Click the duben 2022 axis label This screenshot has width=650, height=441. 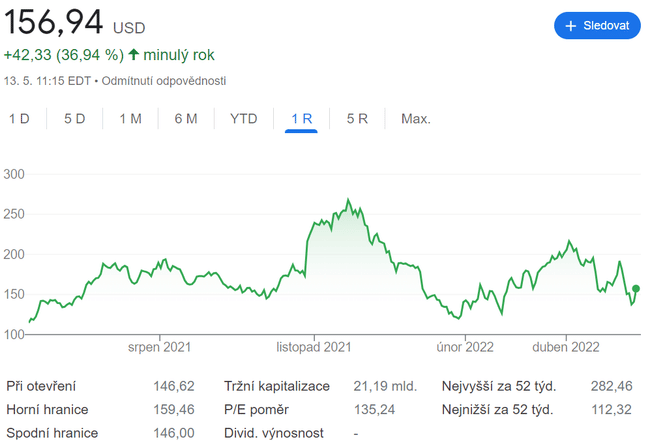coord(565,348)
